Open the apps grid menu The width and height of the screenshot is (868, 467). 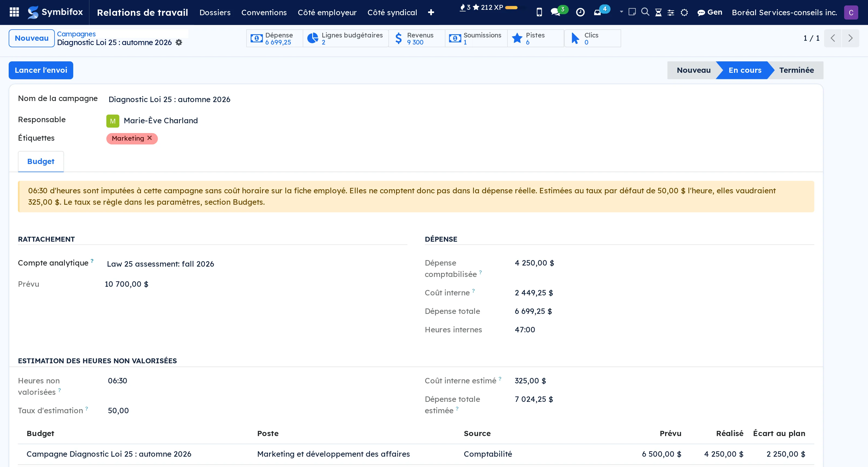click(x=14, y=12)
